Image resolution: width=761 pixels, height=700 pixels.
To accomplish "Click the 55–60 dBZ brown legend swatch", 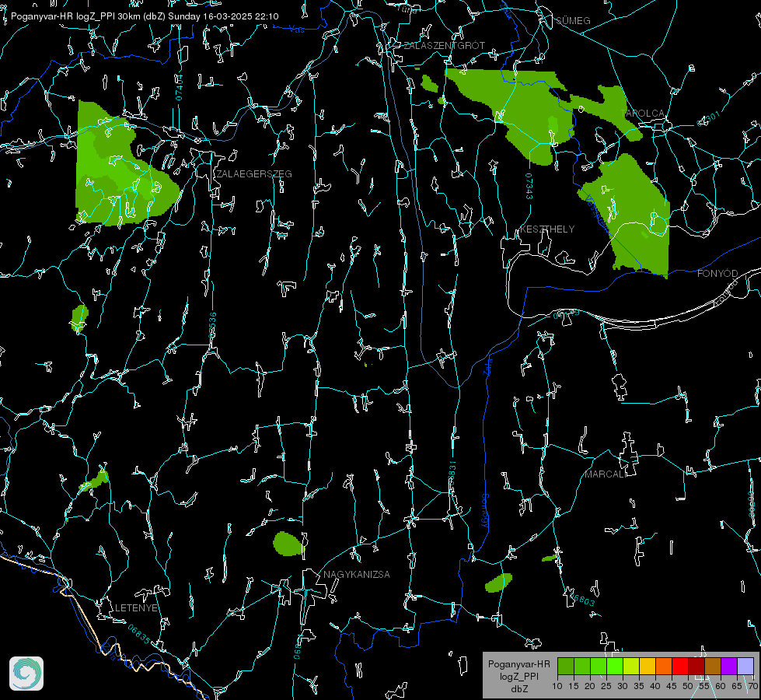I will coord(713,666).
